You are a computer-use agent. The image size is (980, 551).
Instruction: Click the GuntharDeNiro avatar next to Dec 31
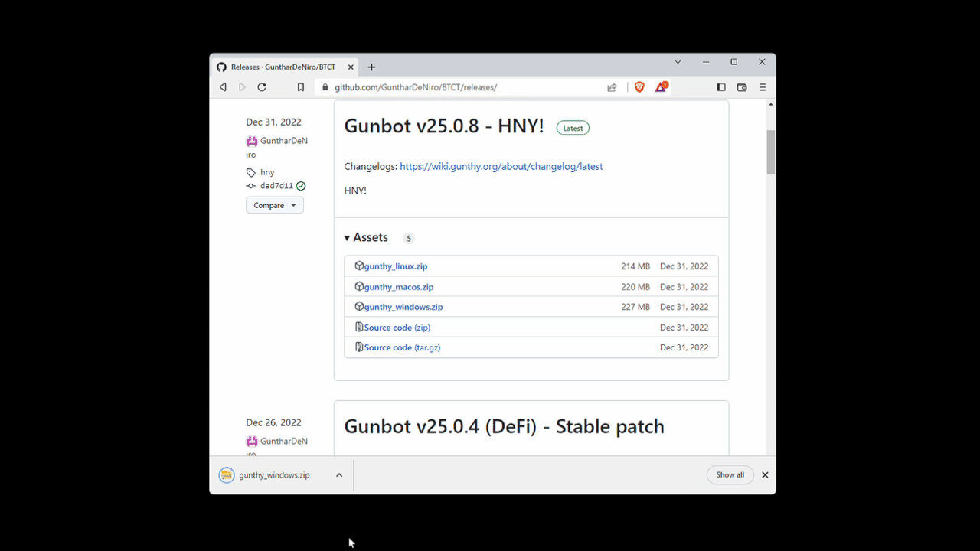click(x=252, y=142)
